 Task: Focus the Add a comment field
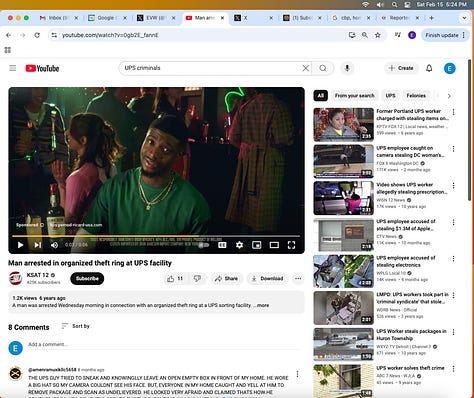tap(163, 344)
